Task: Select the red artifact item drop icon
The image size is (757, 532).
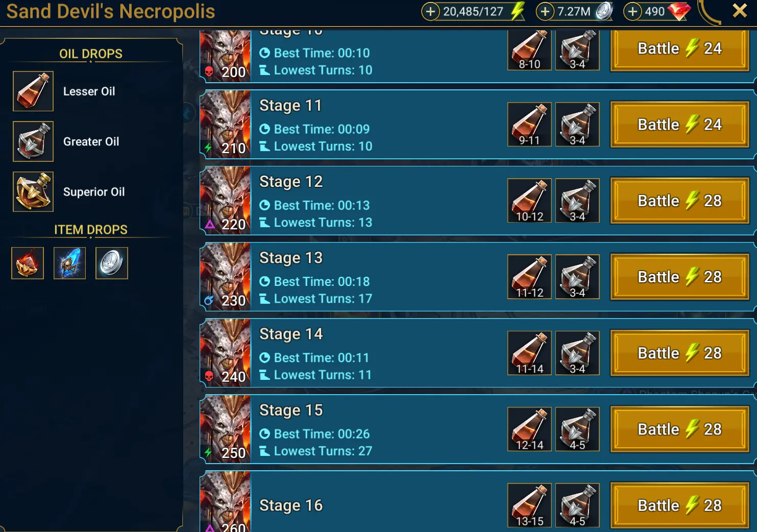Action: coord(28,263)
